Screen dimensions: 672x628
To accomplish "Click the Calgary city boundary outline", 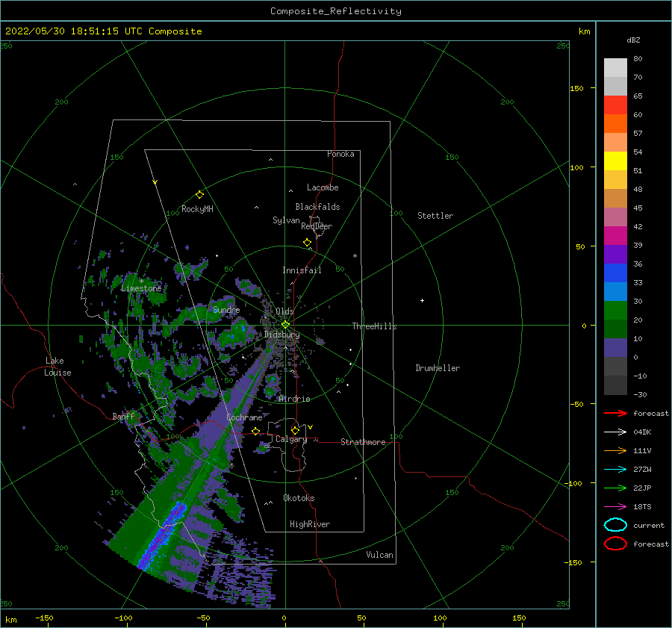I will [x=287, y=446].
